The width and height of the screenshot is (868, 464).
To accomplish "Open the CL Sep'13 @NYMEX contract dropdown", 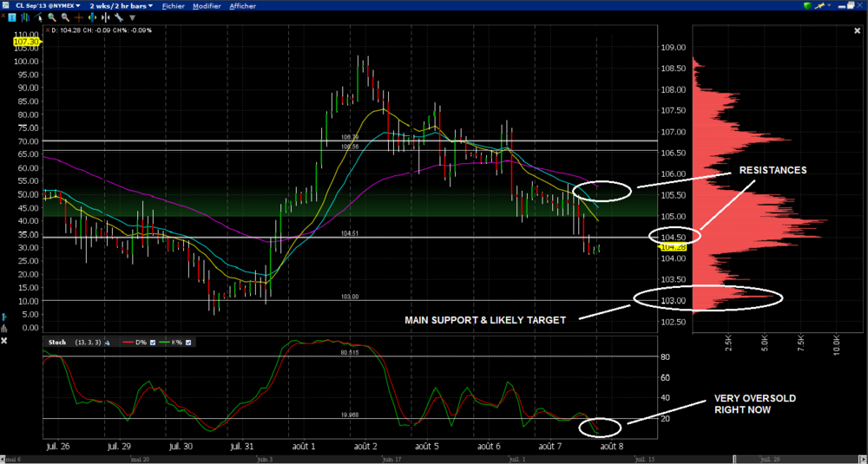I will pos(48,5).
